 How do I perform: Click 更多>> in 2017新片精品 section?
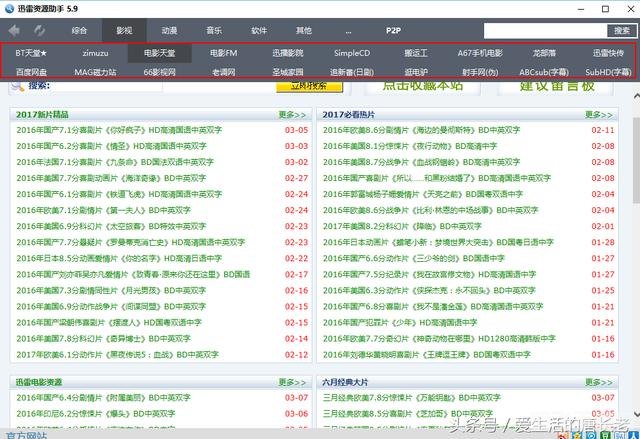tap(292, 115)
